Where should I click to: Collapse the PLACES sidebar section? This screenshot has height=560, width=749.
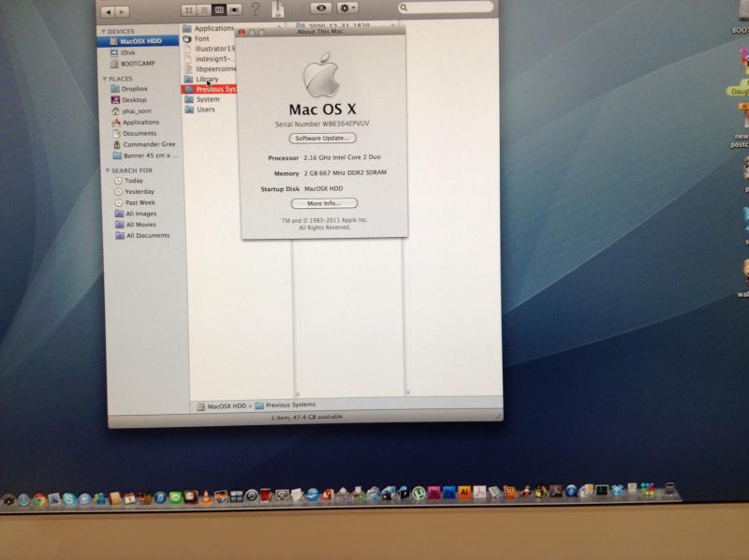click(105, 79)
